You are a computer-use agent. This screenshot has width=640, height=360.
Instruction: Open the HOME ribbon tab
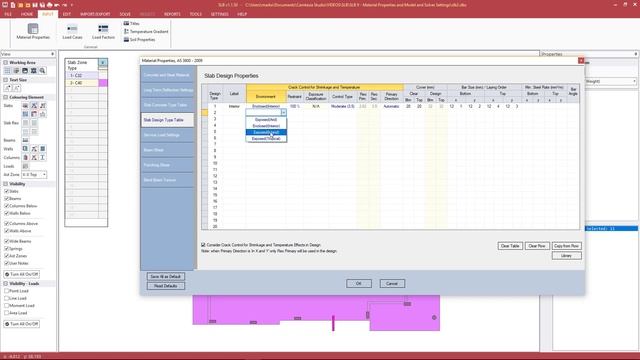27,14
